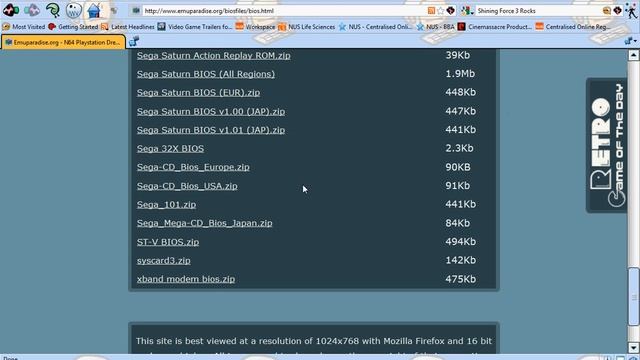Click the vertical scrollbar up arrow

coord(633,55)
